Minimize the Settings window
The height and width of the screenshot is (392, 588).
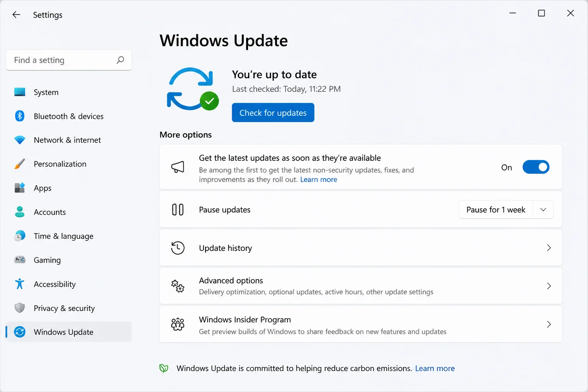click(513, 13)
